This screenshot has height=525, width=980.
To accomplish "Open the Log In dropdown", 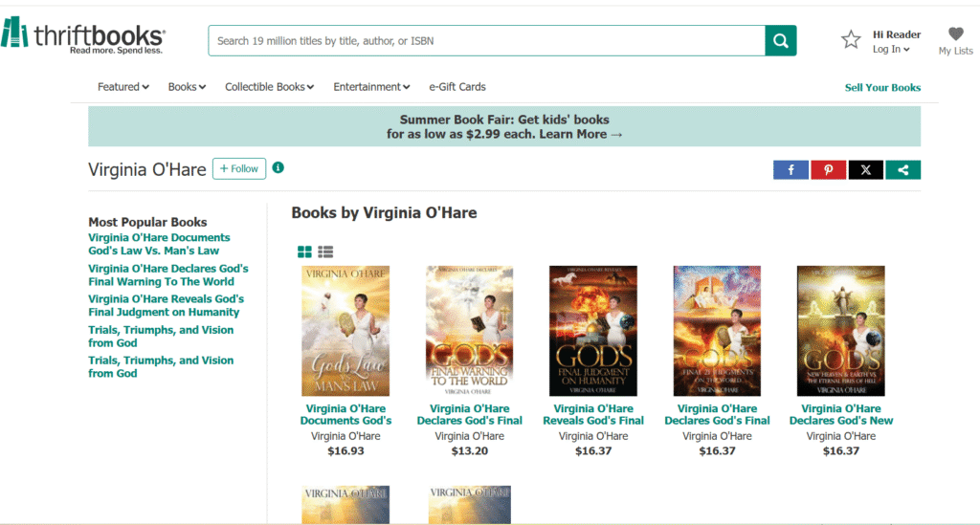I will (891, 50).
